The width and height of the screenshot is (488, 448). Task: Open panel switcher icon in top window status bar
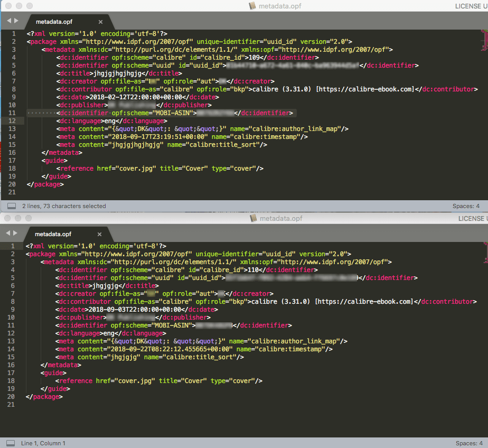coord(12,206)
